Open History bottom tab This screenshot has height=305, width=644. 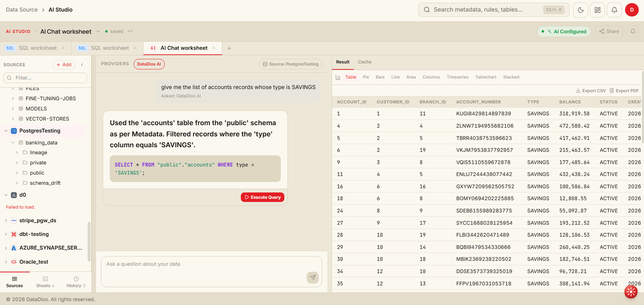point(76,282)
